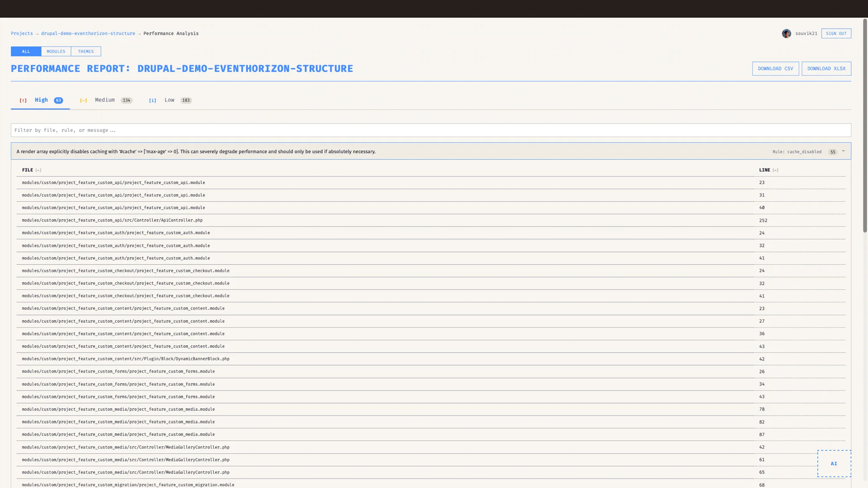Download the report as XLSX

tap(826, 69)
